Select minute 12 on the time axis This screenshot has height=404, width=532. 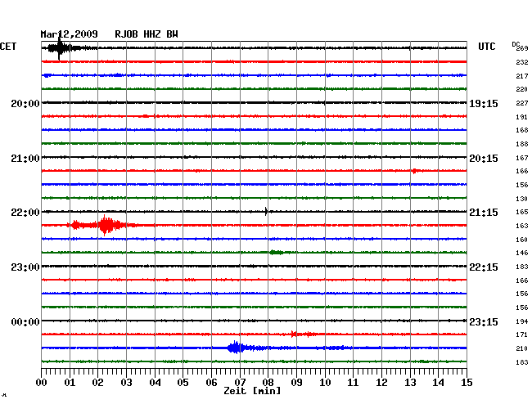pyautogui.click(x=381, y=383)
